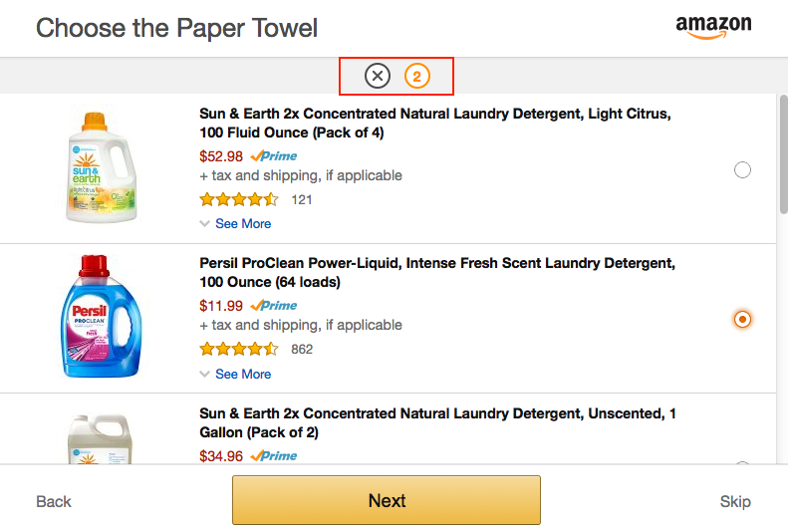Click the chevron beside Persil's See More

[204, 374]
